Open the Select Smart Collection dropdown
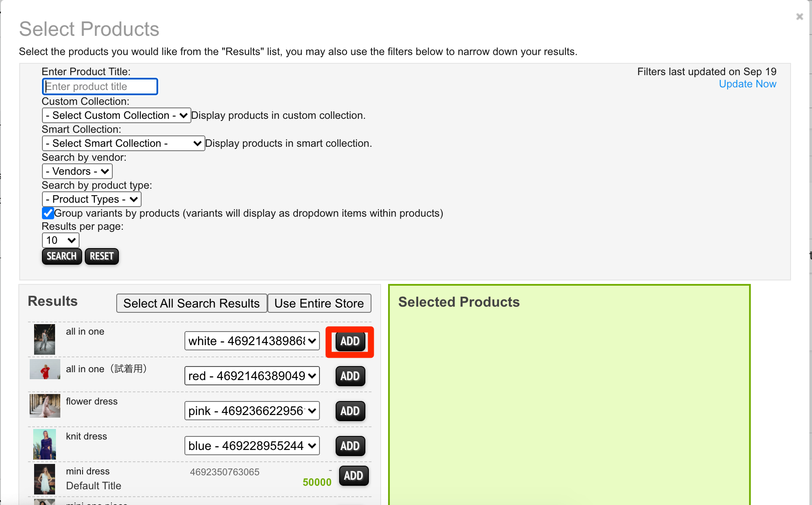 pos(123,143)
